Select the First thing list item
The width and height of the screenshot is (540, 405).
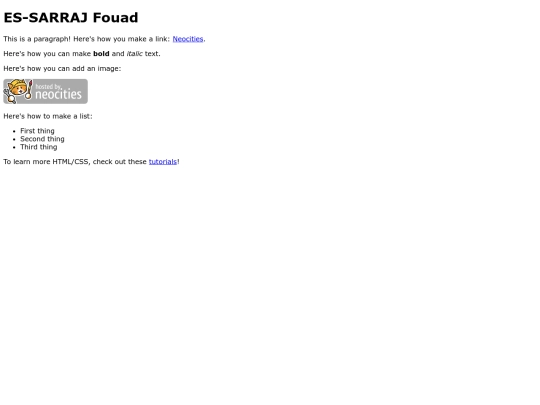(37, 131)
